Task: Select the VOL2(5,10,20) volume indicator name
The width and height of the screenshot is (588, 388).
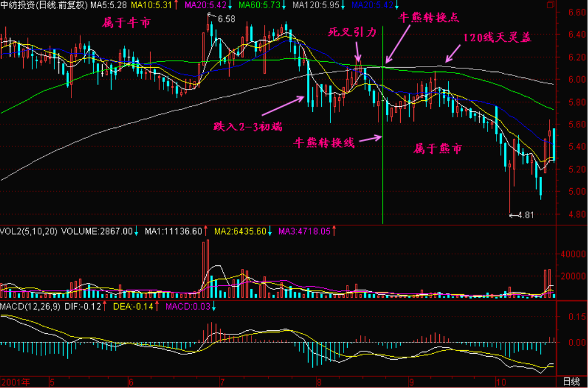Action: point(28,232)
